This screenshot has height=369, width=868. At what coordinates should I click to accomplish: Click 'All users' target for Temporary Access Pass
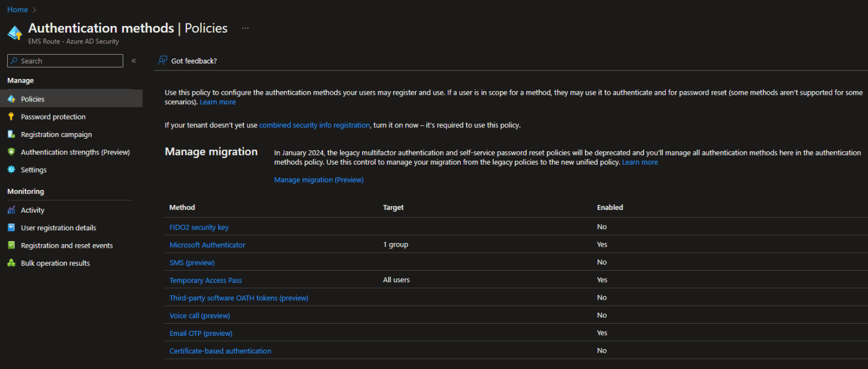[397, 280]
